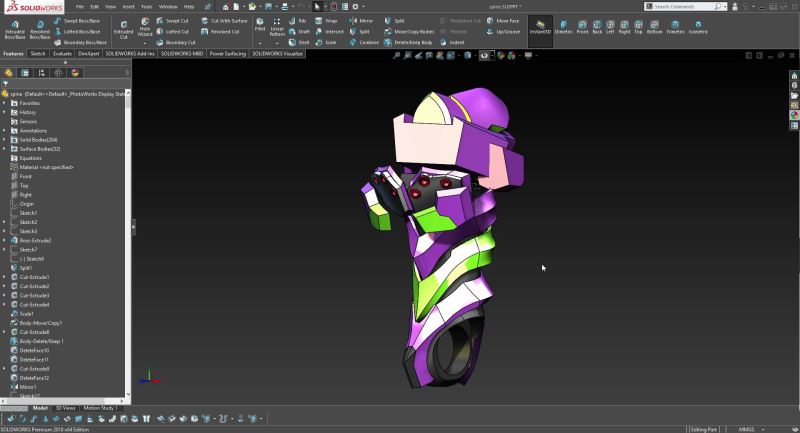Choose the Revolved Cut tool
Image resolution: width=800 pixels, height=433 pixels.
[220, 32]
